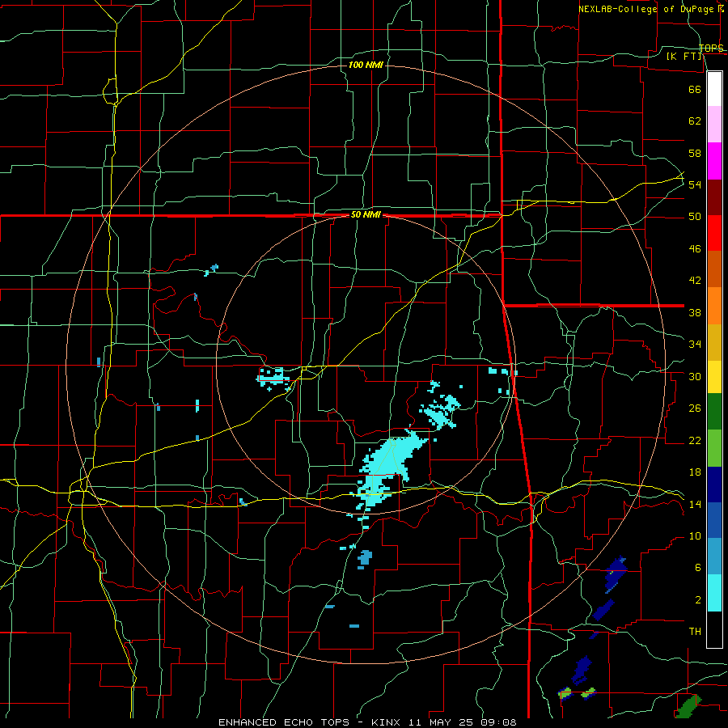Click the 34 legend value
This screenshot has height=728, width=728.
pos(695,345)
